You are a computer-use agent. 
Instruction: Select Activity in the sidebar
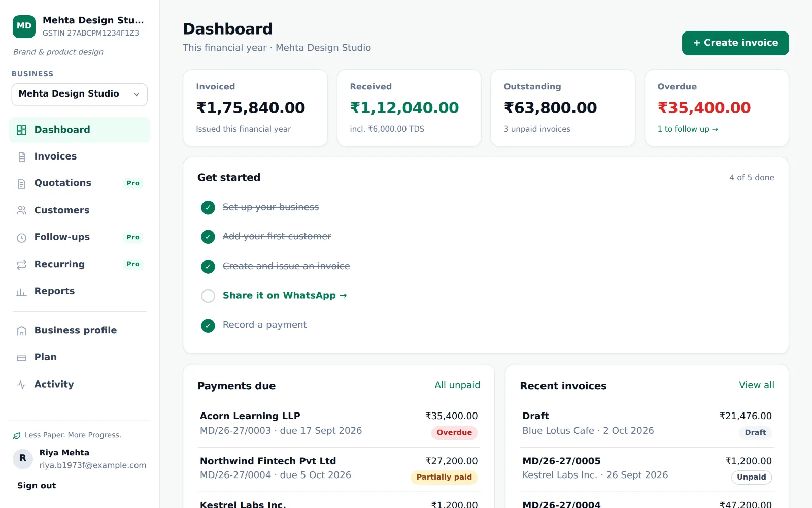coord(80,385)
